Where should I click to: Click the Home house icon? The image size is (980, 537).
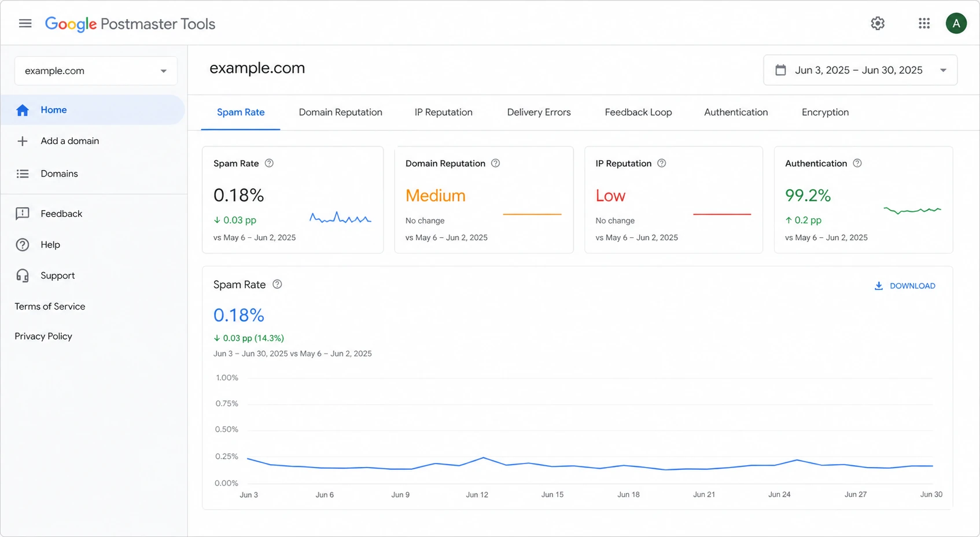click(x=23, y=110)
